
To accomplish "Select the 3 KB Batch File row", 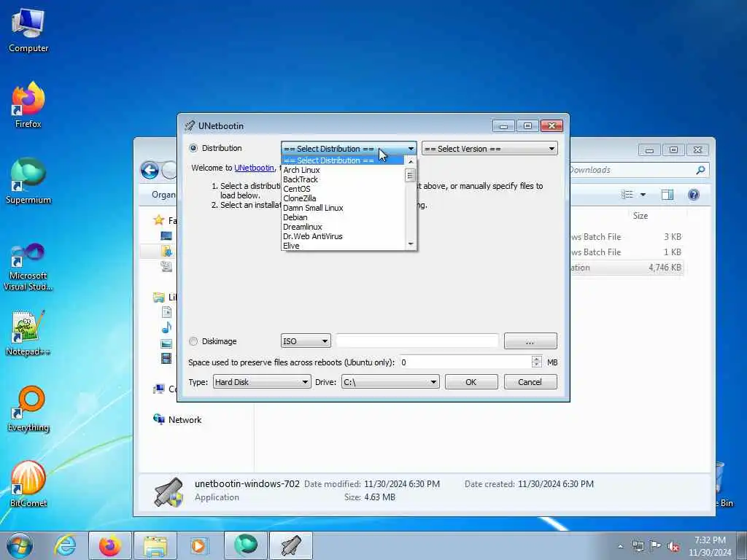I will point(627,237).
